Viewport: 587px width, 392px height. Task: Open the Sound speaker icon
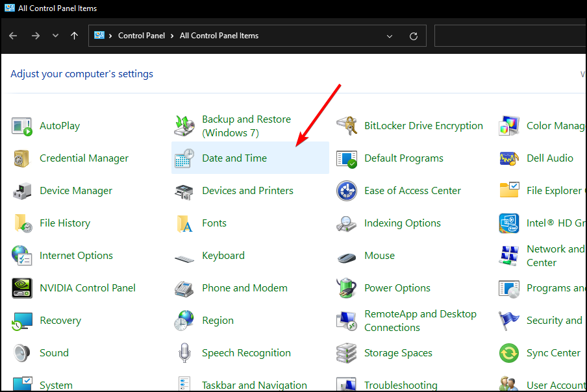(x=22, y=353)
